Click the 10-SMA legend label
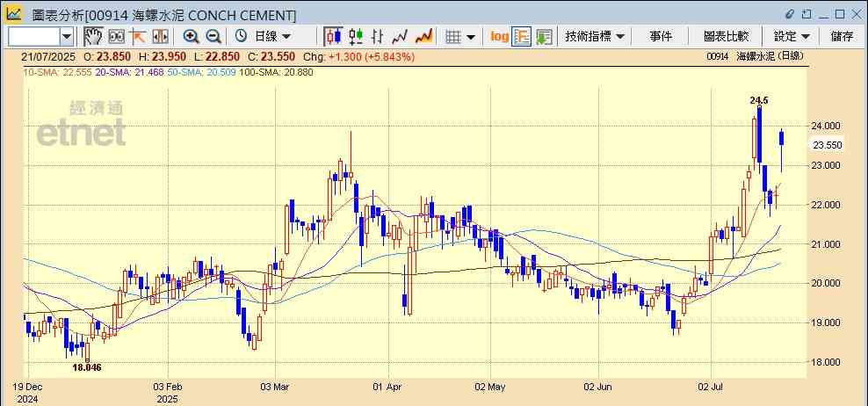 tap(56, 72)
